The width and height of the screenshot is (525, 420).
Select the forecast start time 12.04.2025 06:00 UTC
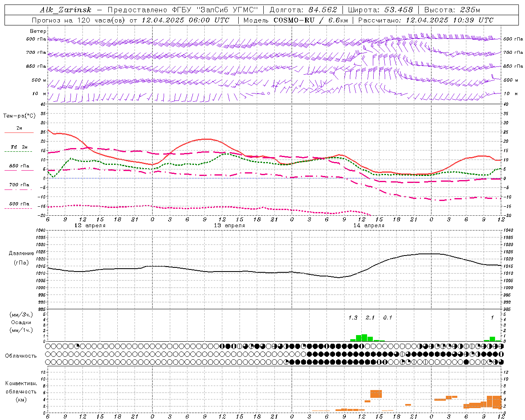(x=185, y=20)
